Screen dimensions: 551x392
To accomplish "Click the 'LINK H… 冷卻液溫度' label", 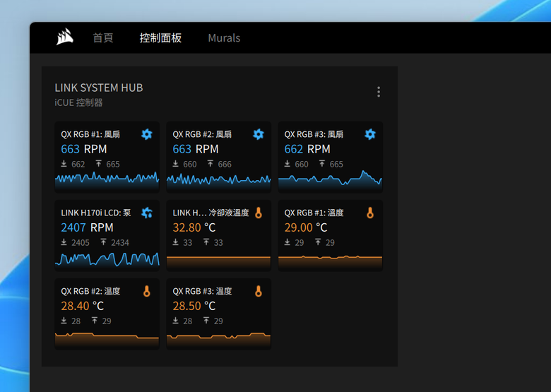I will [211, 213].
